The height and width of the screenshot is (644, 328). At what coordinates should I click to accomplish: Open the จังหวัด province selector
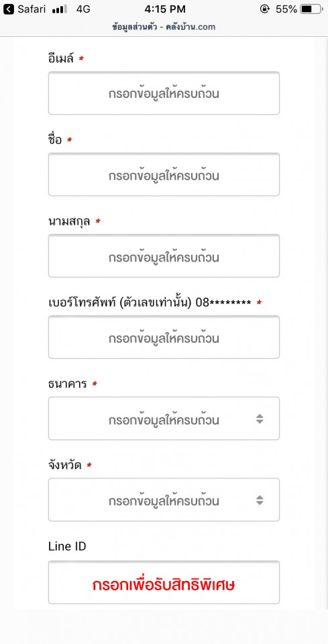pos(164,500)
